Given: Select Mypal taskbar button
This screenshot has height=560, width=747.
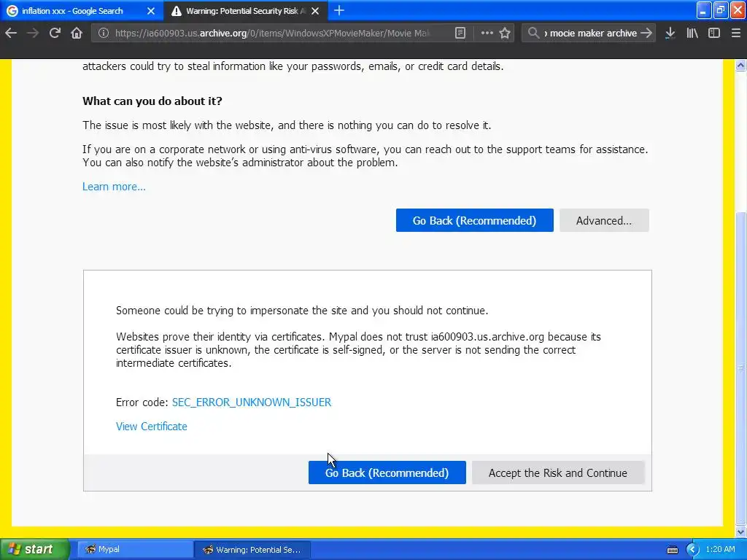Looking at the screenshot, I should point(134,550).
